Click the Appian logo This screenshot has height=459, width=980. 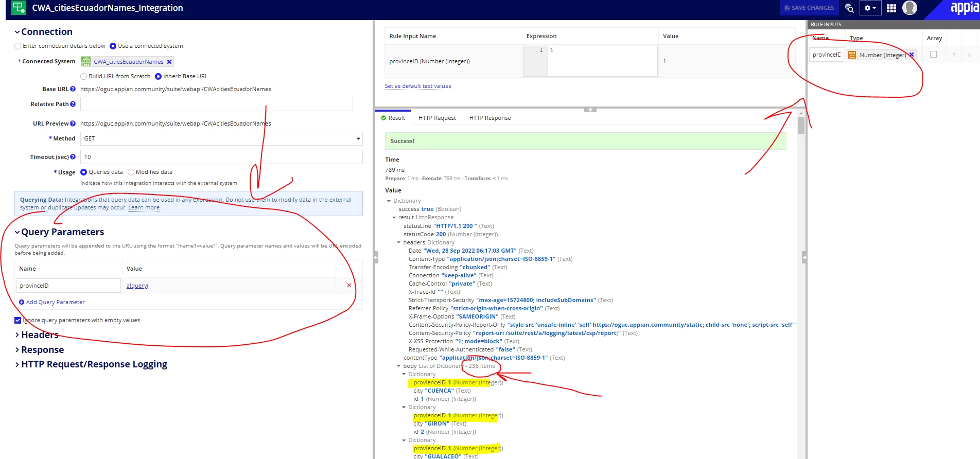965,8
